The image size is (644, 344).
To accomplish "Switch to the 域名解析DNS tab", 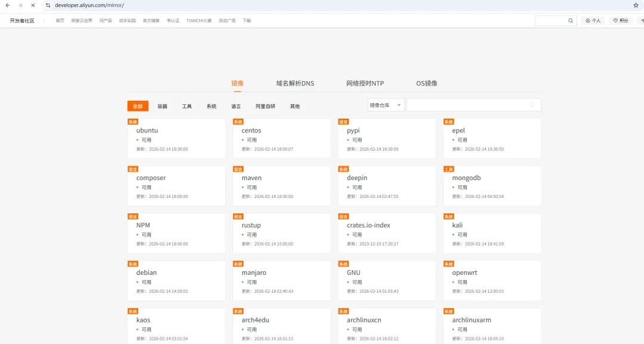I will [x=295, y=83].
